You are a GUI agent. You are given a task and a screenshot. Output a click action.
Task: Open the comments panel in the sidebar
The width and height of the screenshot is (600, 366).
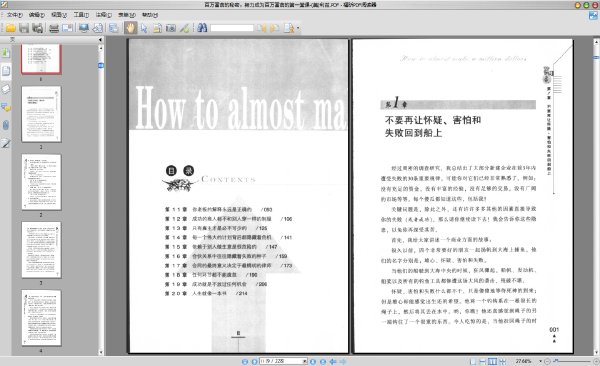pos(5,107)
